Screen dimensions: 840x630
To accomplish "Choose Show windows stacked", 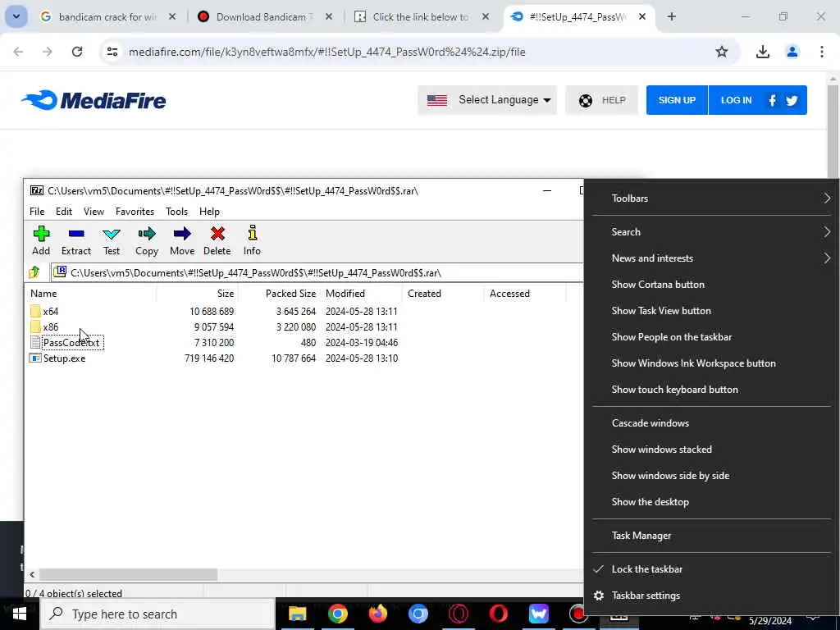I will [711, 450].
